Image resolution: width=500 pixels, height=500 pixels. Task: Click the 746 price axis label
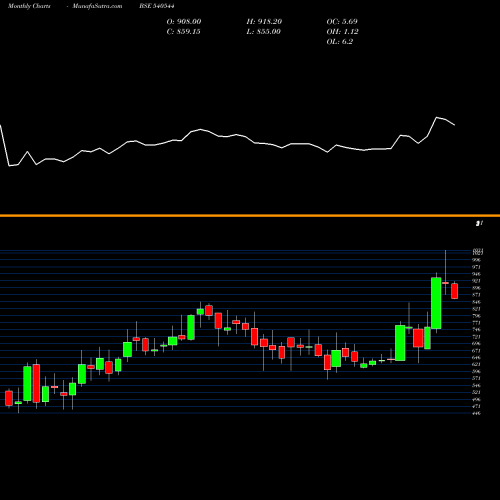point(477,330)
